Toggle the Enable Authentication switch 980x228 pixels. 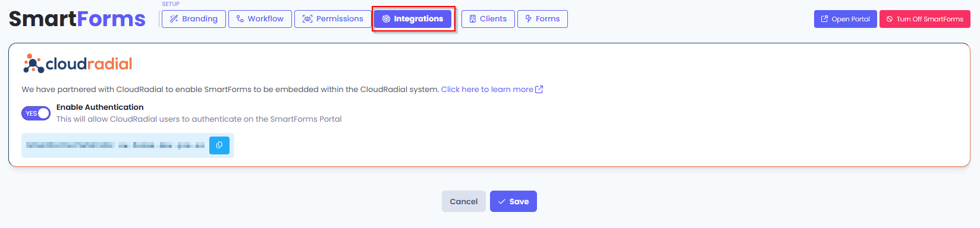[x=36, y=113]
